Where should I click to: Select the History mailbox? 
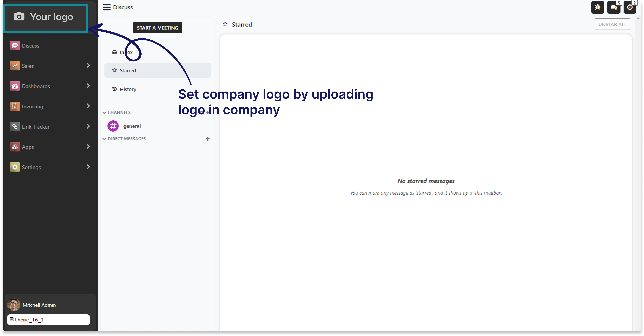pos(157,89)
